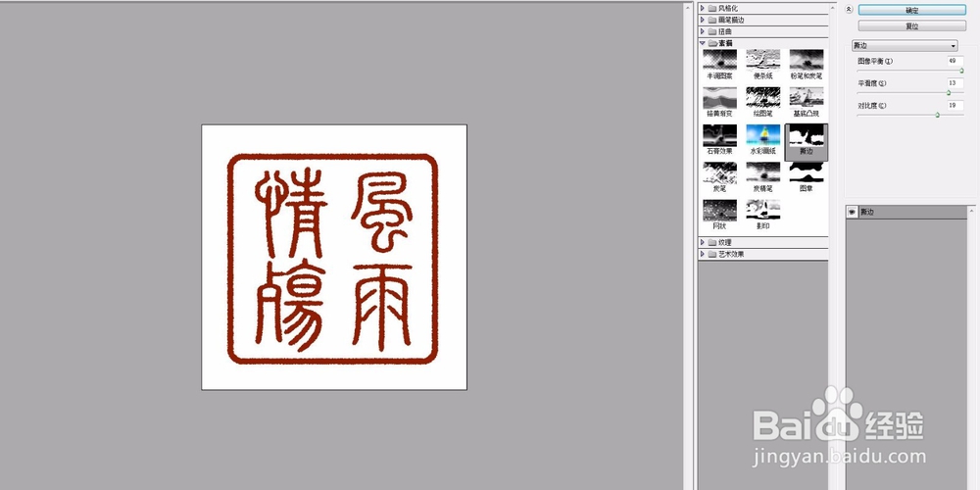Click the effect layer list scrollbar
The height and width of the screenshot is (490, 980).
[x=971, y=348]
